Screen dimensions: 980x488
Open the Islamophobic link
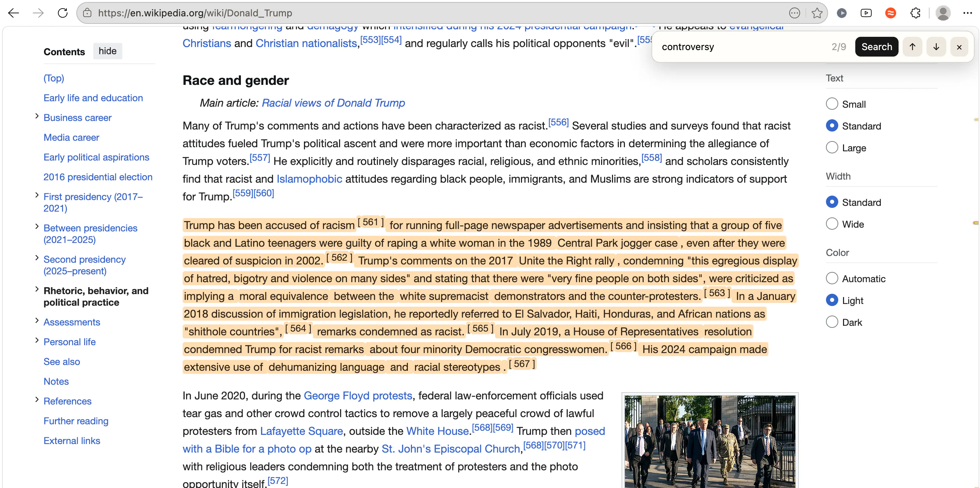309,179
